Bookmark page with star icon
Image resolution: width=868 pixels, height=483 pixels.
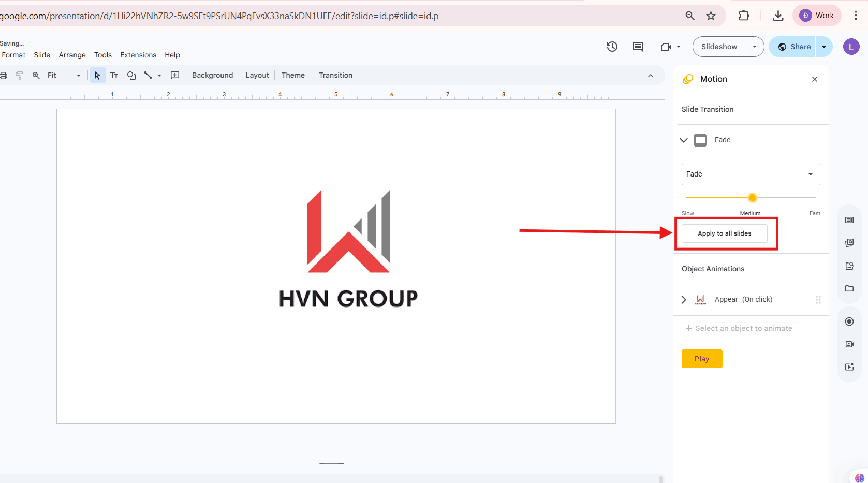pyautogui.click(x=711, y=16)
